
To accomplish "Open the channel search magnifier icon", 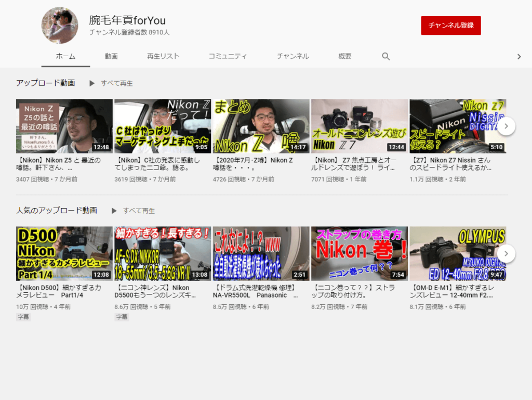I will [386, 56].
